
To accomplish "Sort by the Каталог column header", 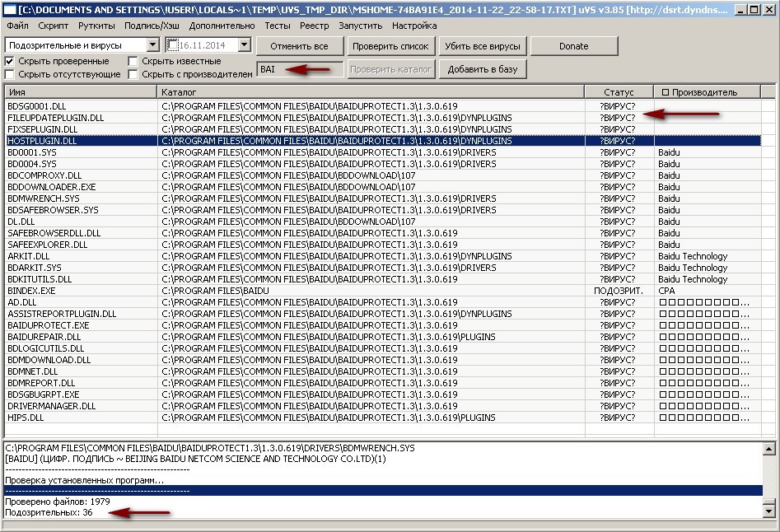I will (371, 92).
